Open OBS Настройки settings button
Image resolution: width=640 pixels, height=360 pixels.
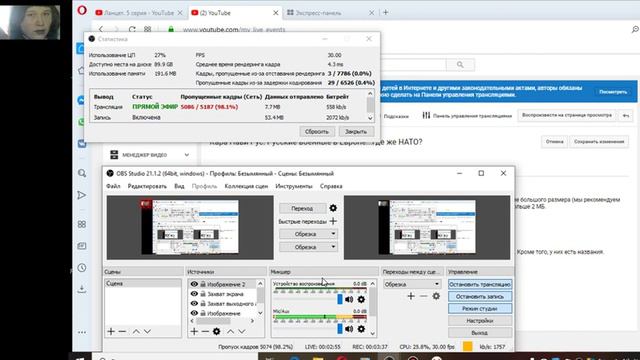pyautogui.click(x=480, y=321)
